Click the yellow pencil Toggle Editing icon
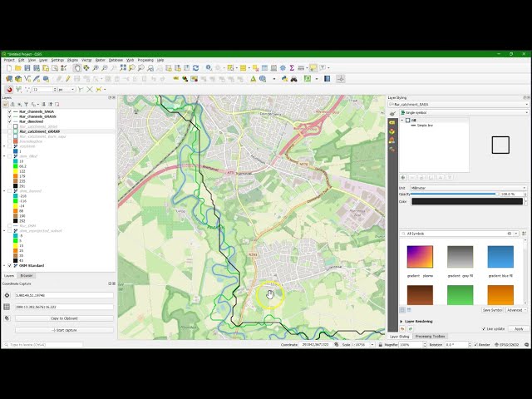Image resolution: width=532 pixels, height=399 pixels. (x=67, y=79)
